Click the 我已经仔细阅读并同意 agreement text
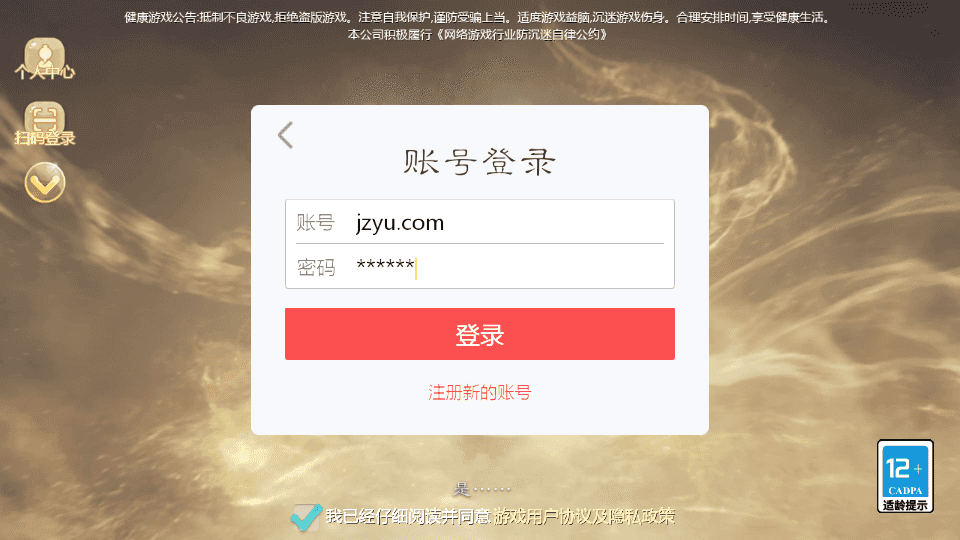This screenshot has width=960, height=540. (x=408, y=517)
